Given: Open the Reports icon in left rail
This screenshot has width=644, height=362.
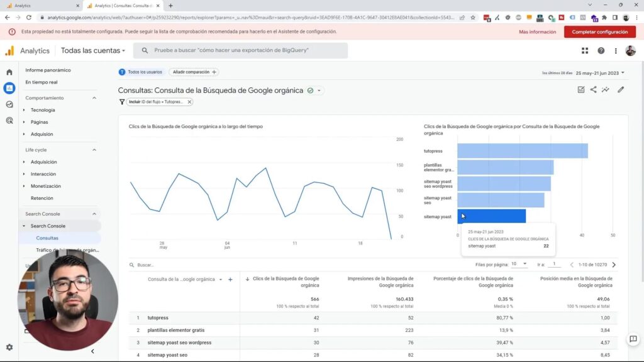Looking at the screenshot, I should click(9, 88).
